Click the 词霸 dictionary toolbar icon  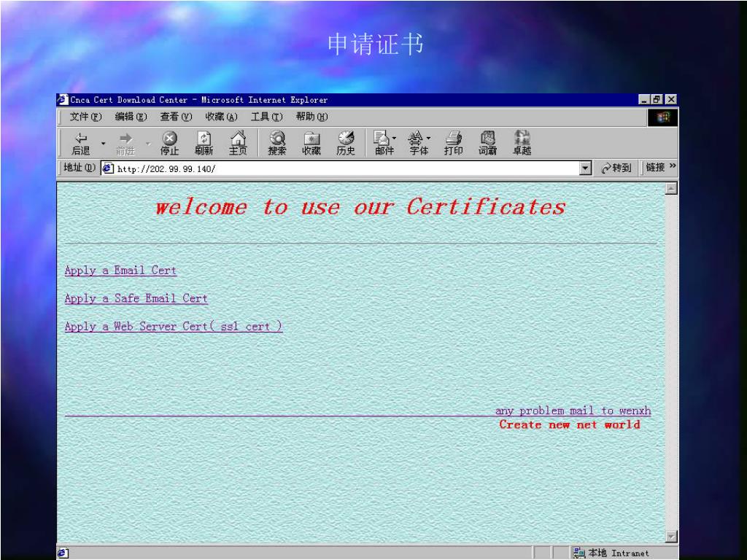click(488, 143)
